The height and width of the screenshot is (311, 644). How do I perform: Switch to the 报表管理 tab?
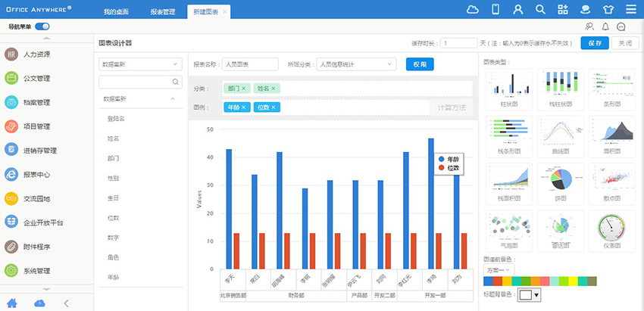coord(162,12)
